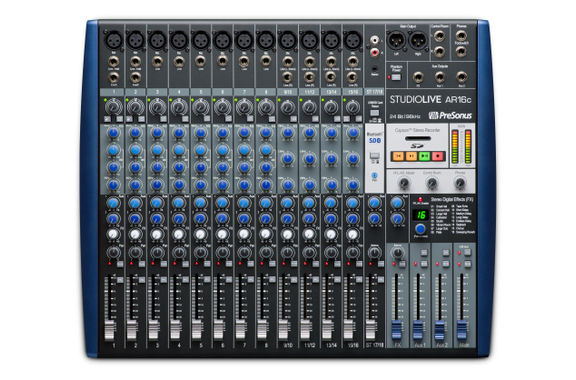Viewport: 576px width, 380px height.
Task: Click the next track recorder button
Action: (411, 156)
